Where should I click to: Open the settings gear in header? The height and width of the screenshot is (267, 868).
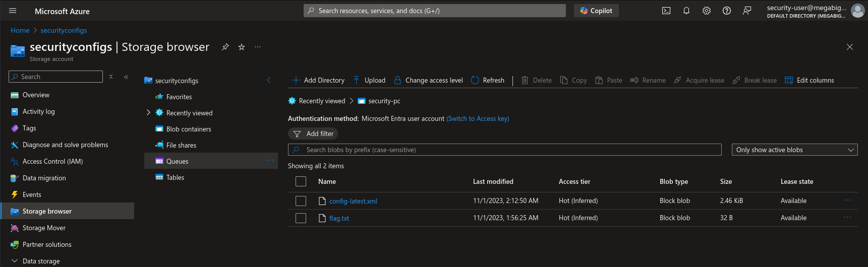point(707,11)
